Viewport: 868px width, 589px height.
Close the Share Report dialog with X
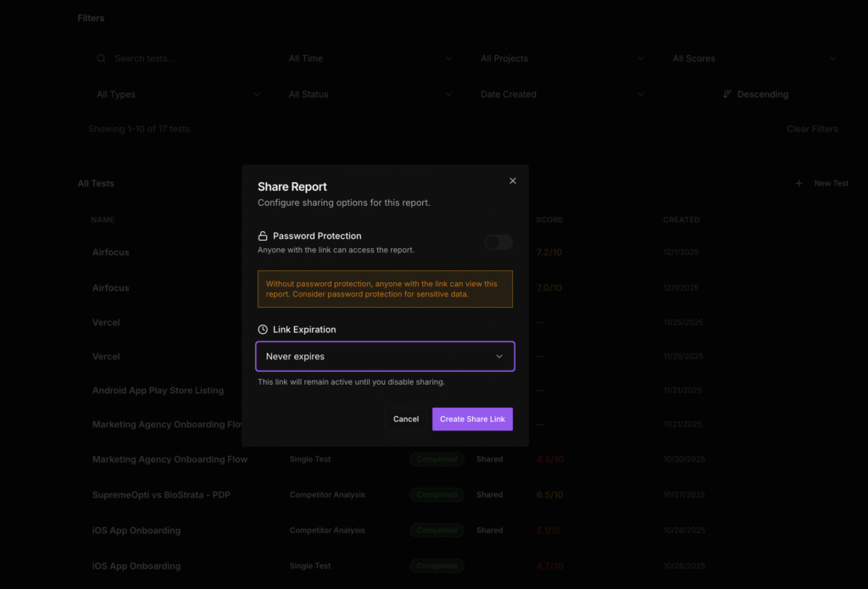pyautogui.click(x=512, y=181)
